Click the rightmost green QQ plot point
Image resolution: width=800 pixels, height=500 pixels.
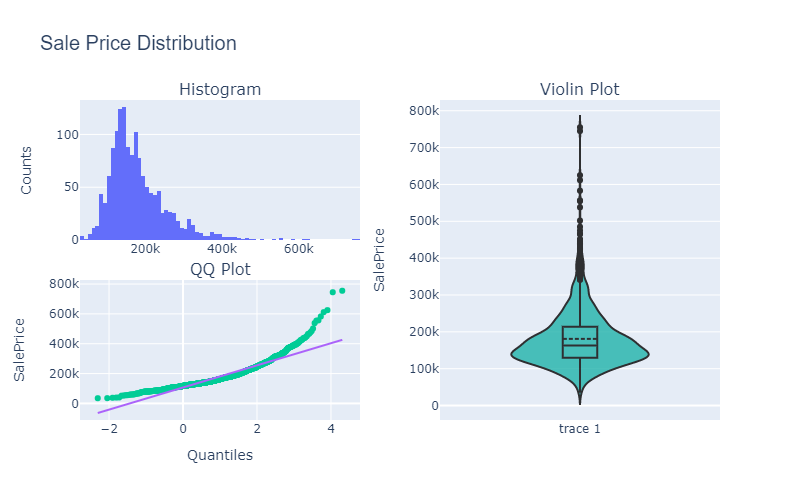pyautogui.click(x=342, y=291)
